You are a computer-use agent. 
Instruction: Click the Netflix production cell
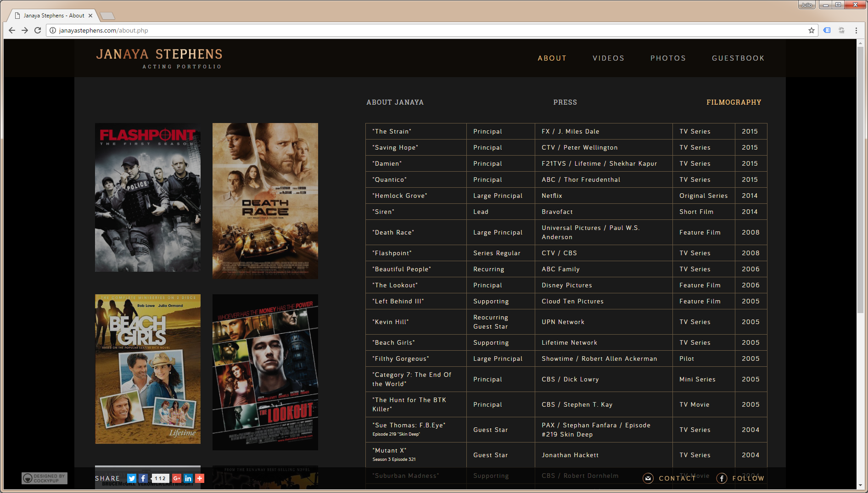(604, 196)
